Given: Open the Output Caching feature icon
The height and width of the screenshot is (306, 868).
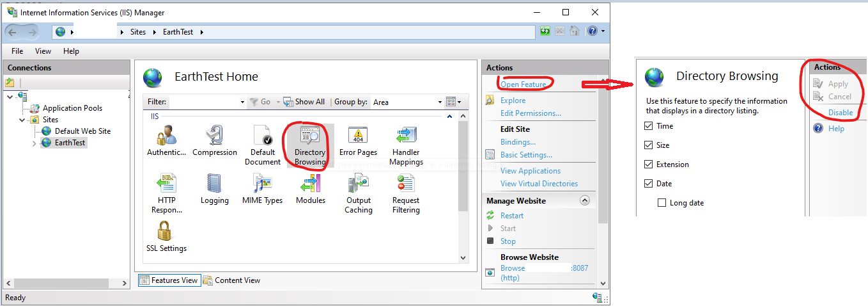Looking at the screenshot, I should pyautogui.click(x=358, y=183).
